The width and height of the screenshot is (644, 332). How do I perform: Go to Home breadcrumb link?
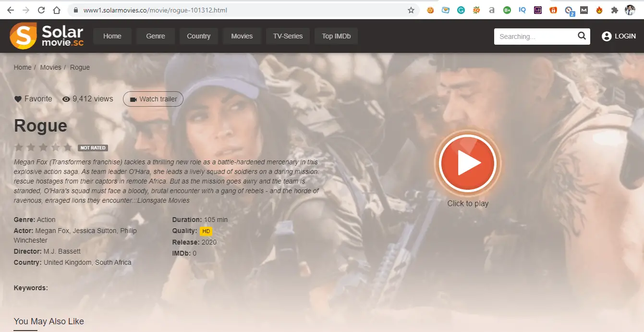[x=23, y=67]
